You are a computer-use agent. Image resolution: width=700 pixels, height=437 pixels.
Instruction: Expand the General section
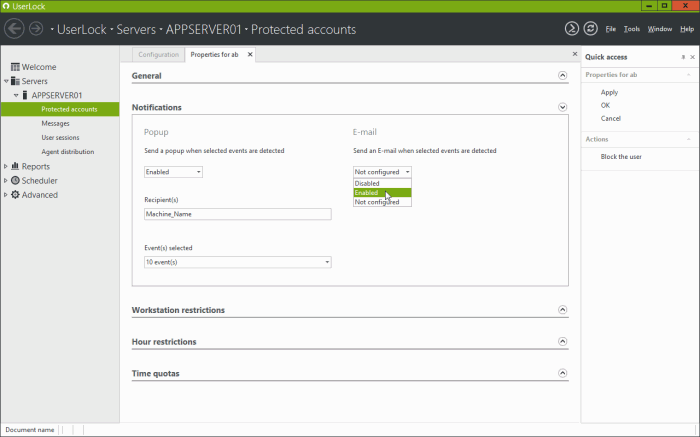[x=562, y=75]
